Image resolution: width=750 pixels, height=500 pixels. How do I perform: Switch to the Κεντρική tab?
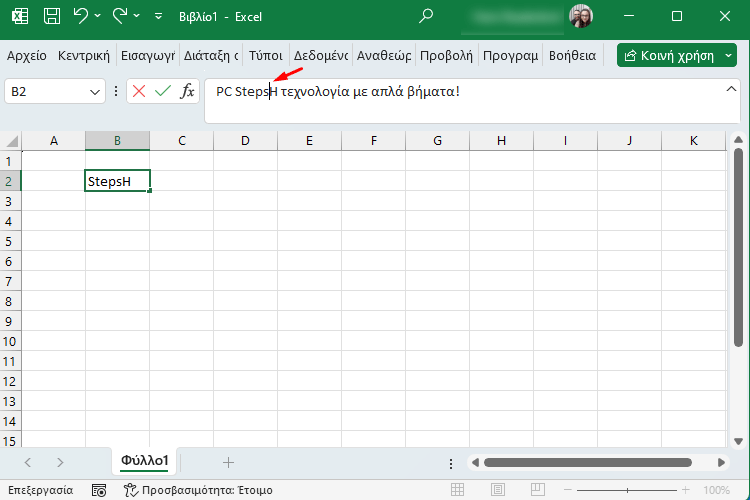coord(84,56)
